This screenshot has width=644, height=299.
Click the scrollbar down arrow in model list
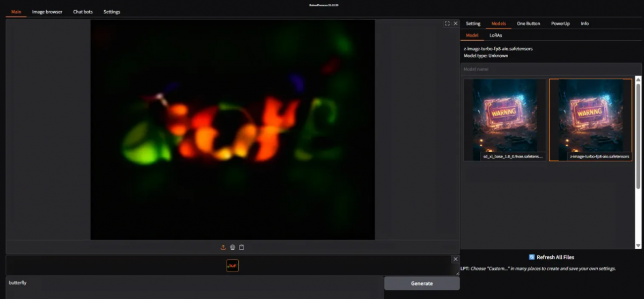click(x=638, y=245)
